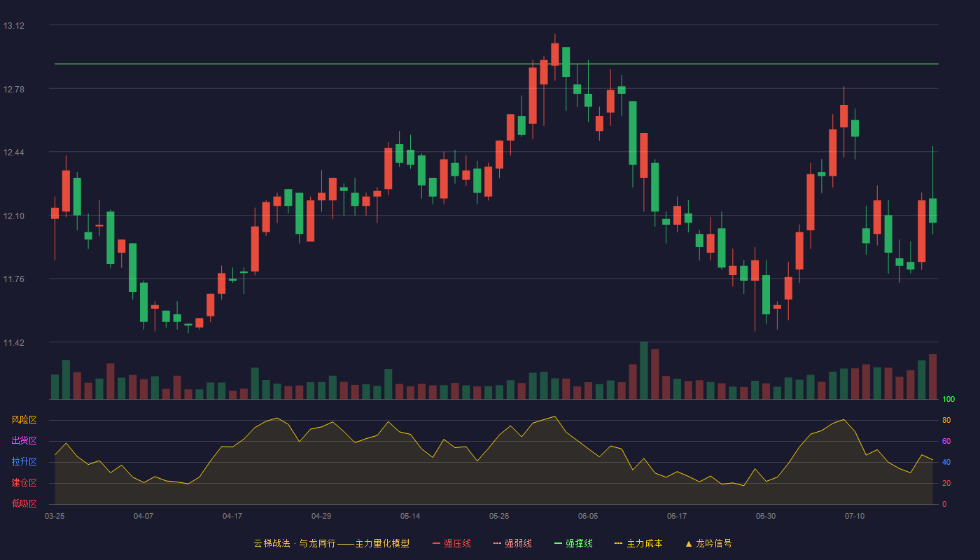Select the 出货区 zone label
Image resolution: width=980 pixels, height=560 pixels.
[x=24, y=441]
